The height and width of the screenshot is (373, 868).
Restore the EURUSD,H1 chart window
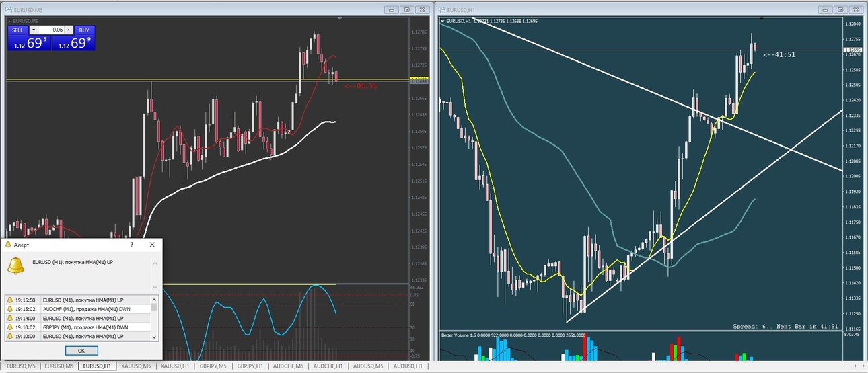(841, 9)
